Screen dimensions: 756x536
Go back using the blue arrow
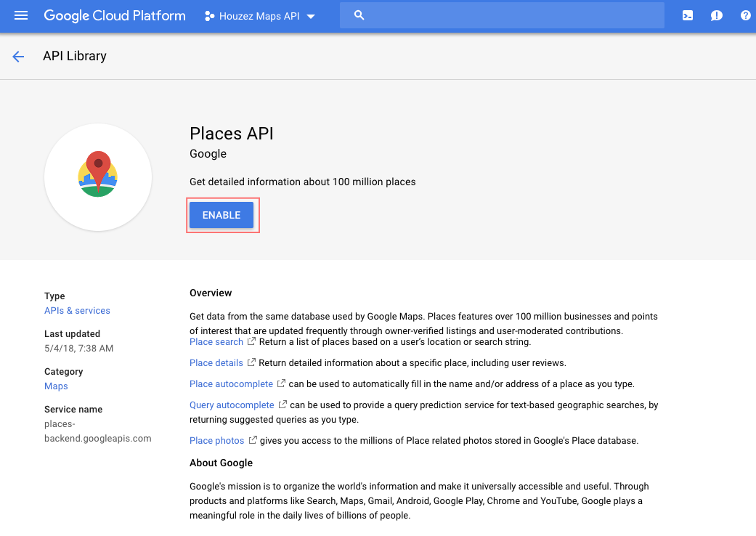pos(18,57)
